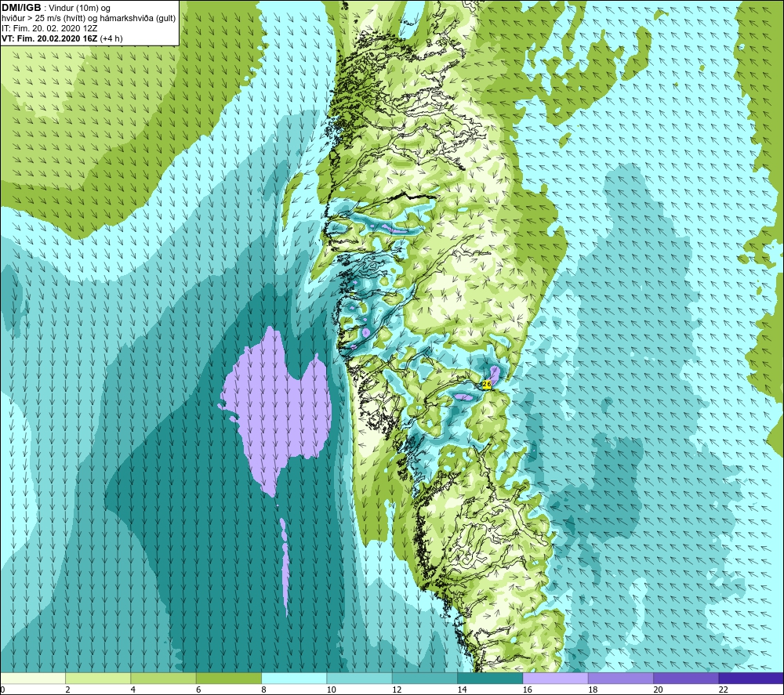The width and height of the screenshot is (784, 695).
Task: Click the legend scale label 16
Action: [x=528, y=690]
